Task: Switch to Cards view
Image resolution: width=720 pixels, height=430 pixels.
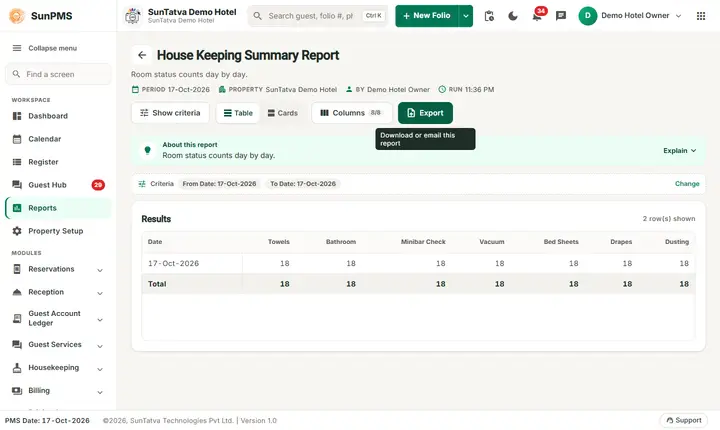Action: click(x=282, y=113)
